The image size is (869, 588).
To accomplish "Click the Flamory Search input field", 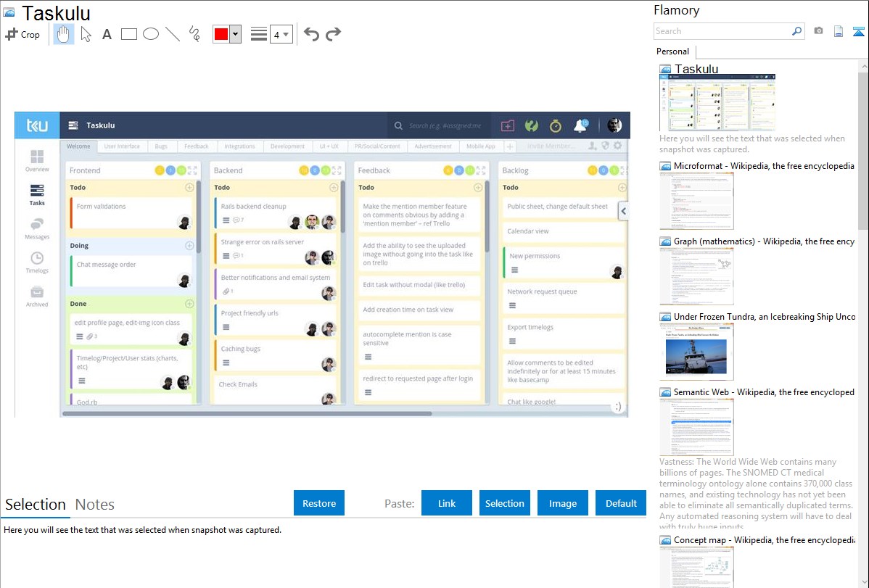I will pos(722,31).
